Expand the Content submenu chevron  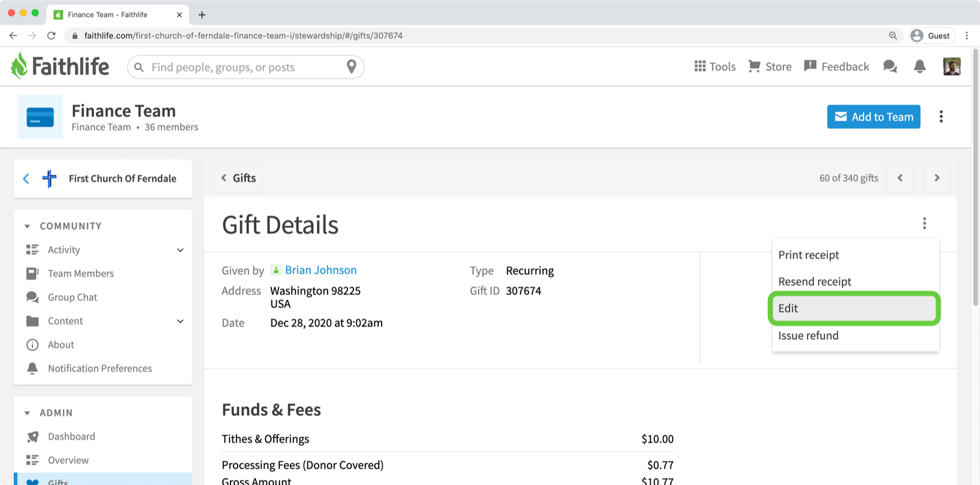pyautogui.click(x=180, y=321)
